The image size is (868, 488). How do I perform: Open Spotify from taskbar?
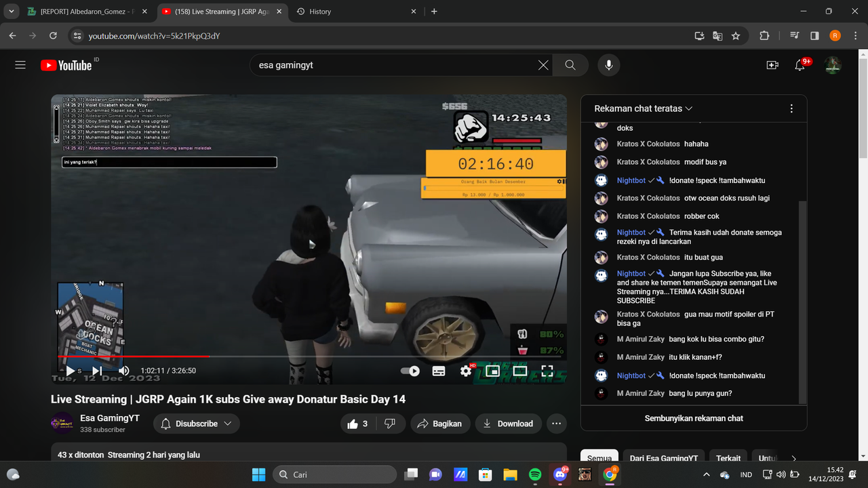[x=534, y=474]
